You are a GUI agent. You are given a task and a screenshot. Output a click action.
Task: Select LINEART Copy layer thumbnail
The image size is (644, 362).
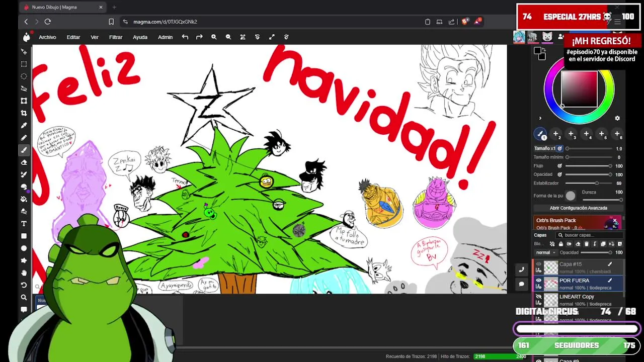(x=551, y=300)
